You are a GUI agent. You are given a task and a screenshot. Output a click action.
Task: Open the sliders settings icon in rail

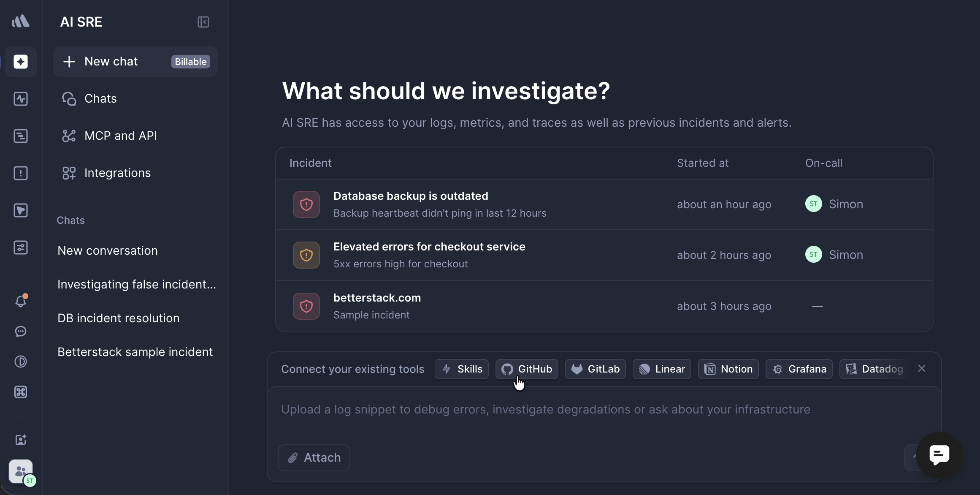21,247
